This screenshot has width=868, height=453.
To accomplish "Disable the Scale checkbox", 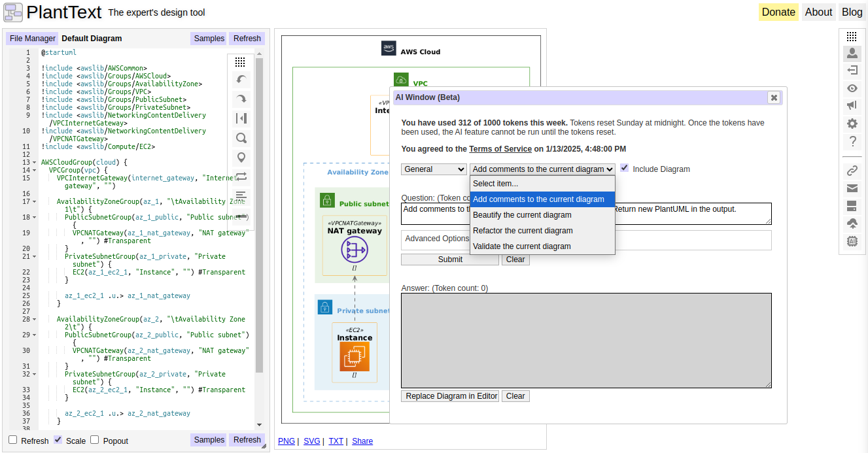I will coord(58,440).
